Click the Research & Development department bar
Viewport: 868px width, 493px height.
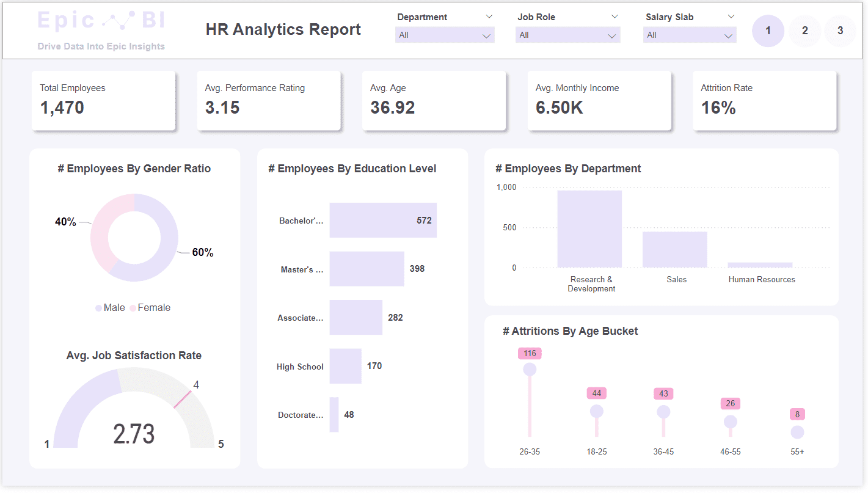pyautogui.click(x=589, y=229)
